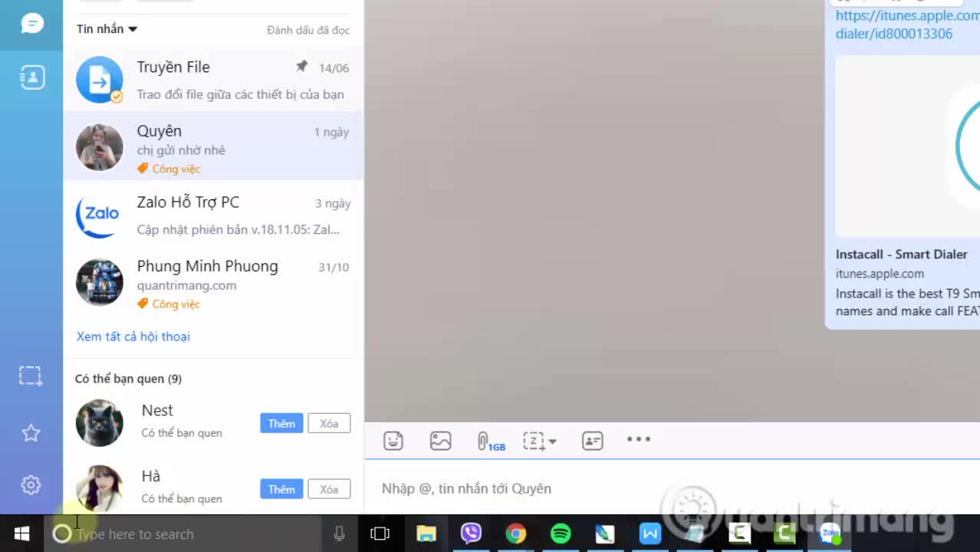Open Phung Minh Phuong conversation
The width and height of the screenshot is (980, 552).
click(213, 284)
